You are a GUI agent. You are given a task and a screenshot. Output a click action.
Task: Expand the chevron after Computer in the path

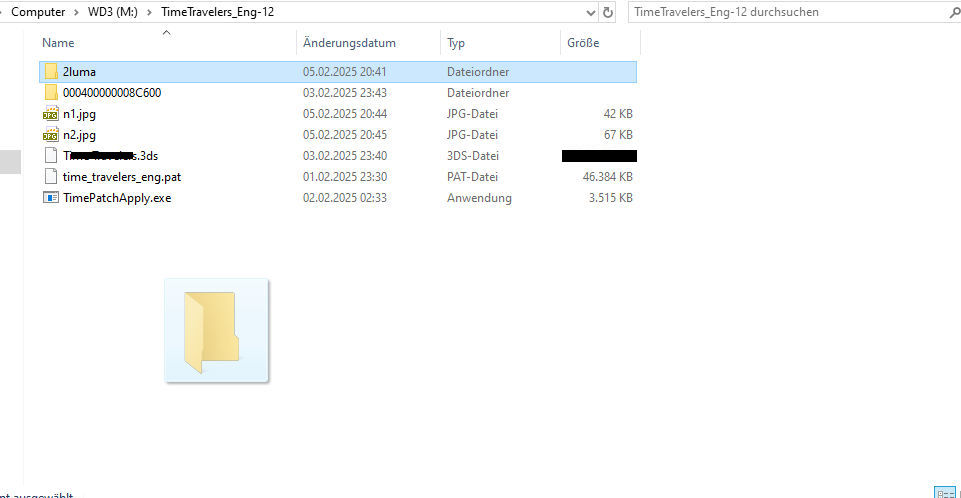click(77, 12)
